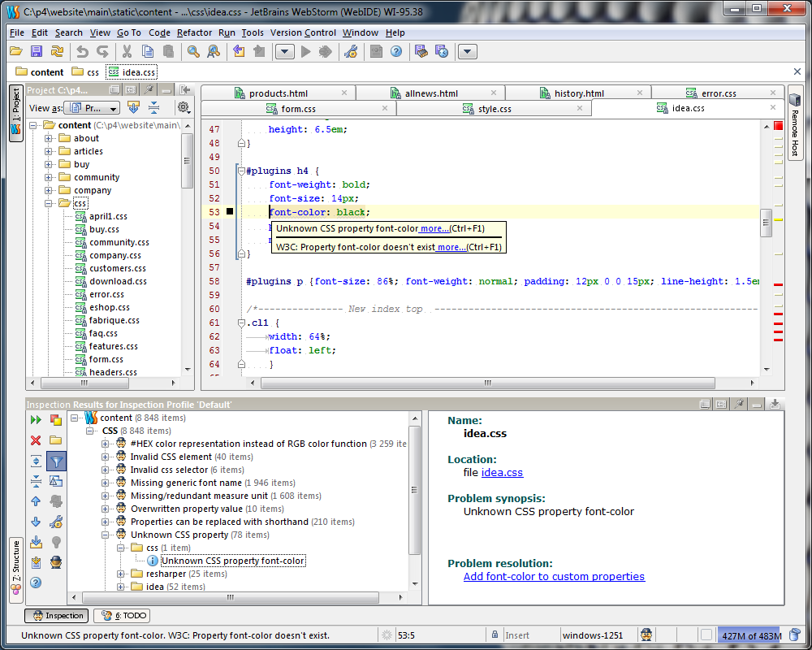The height and width of the screenshot is (650, 812).
Task: Toggle Scroll from Source in project panel
Action: tap(132, 106)
